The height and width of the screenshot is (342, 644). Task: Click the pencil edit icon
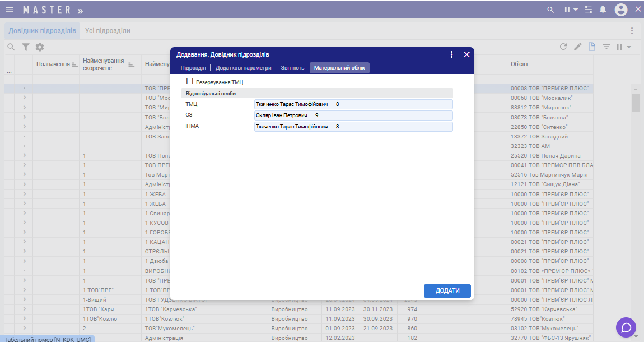(578, 47)
